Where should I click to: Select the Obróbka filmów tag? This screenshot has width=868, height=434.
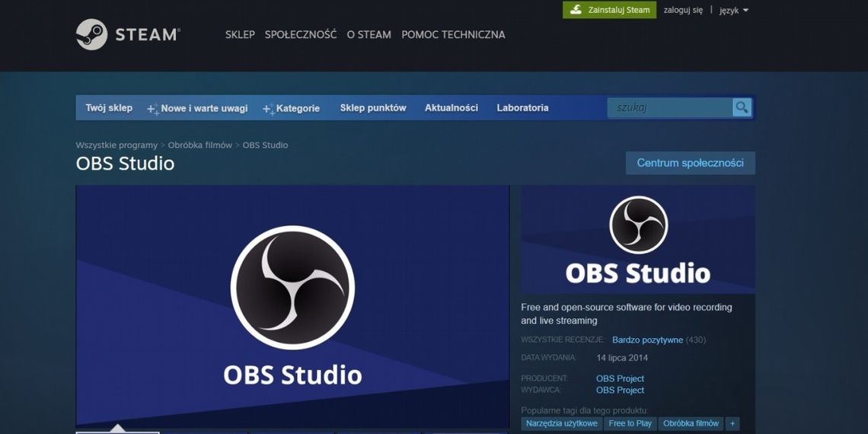click(691, 423)
